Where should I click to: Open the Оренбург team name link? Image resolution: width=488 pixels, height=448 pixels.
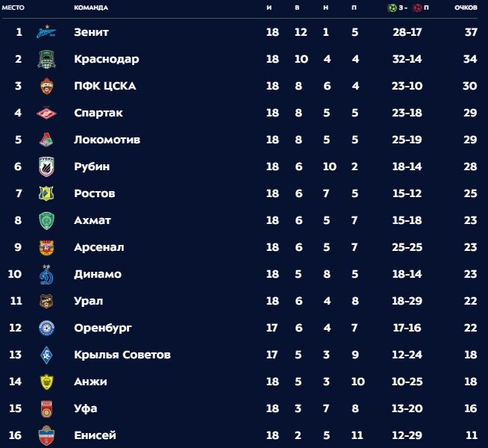click(103, 328)
